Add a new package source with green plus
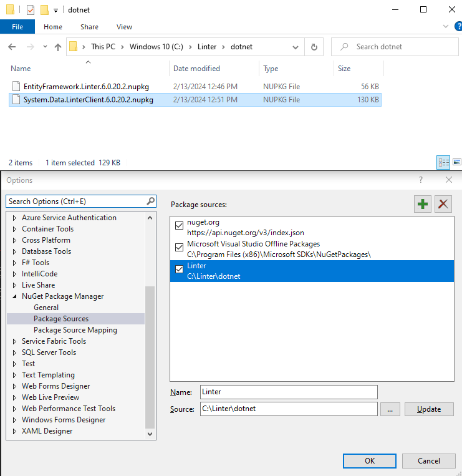The width and height of the screenshot is (462, 476). pyautogui.click(x=423, y=204)
